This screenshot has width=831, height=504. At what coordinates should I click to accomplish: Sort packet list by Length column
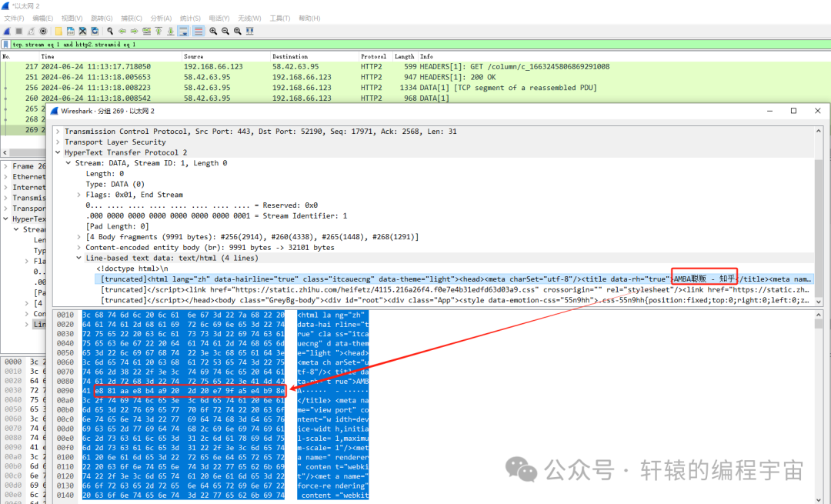(x=405, y=56)
